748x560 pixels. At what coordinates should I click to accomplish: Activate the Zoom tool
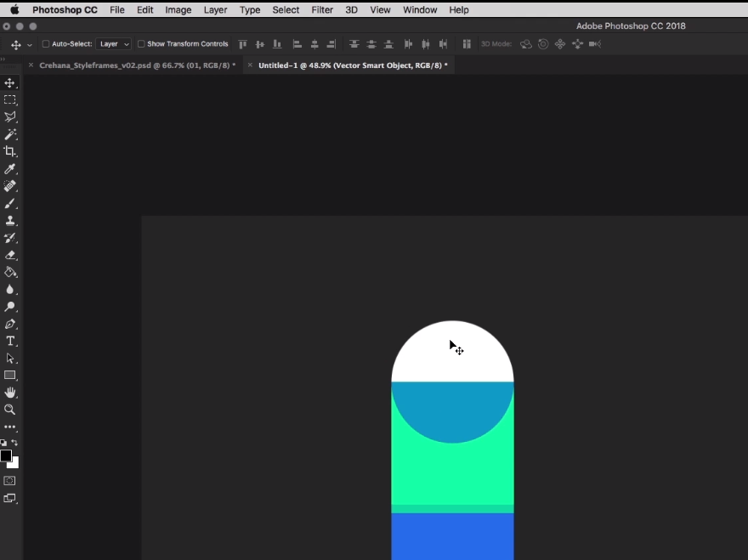[x=11, y=410]
